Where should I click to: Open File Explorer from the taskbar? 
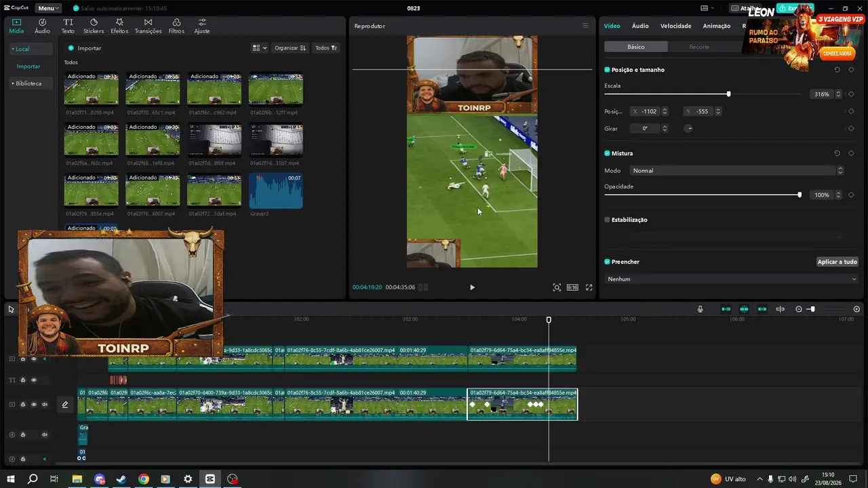point(77,479)
